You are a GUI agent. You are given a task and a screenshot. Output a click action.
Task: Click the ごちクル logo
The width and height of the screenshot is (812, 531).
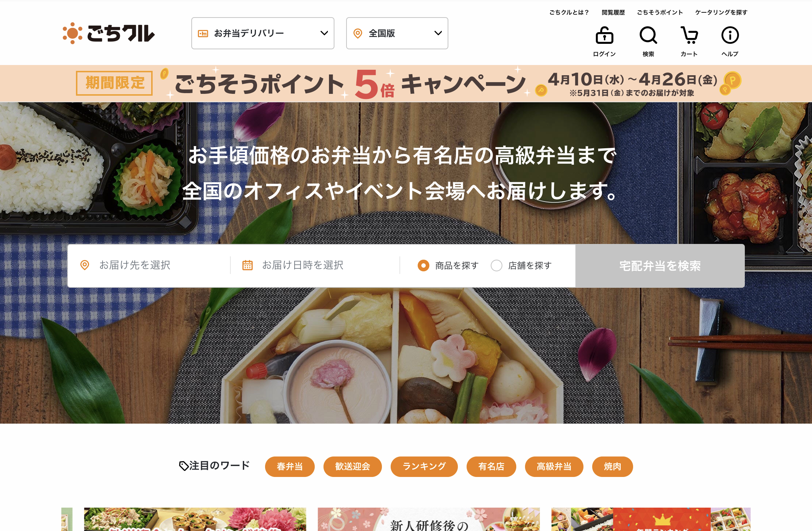109,33
